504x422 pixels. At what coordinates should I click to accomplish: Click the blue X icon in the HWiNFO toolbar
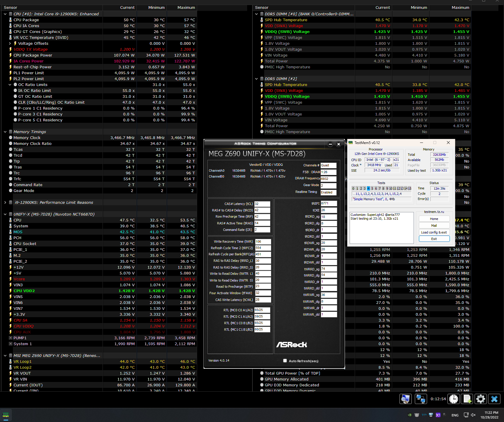pos(494,399)
